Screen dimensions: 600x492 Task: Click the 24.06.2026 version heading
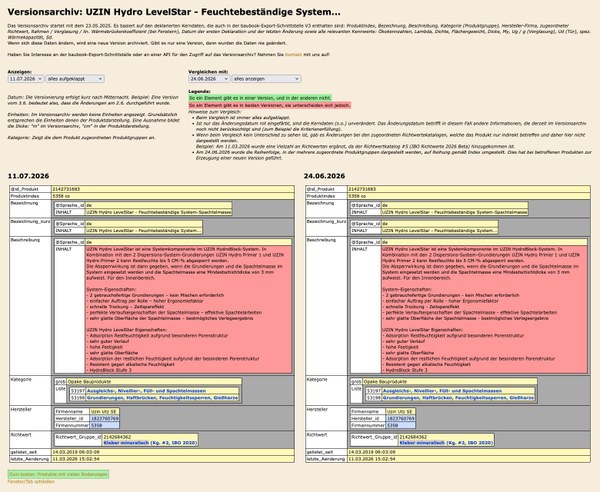[x=324, y=176]
